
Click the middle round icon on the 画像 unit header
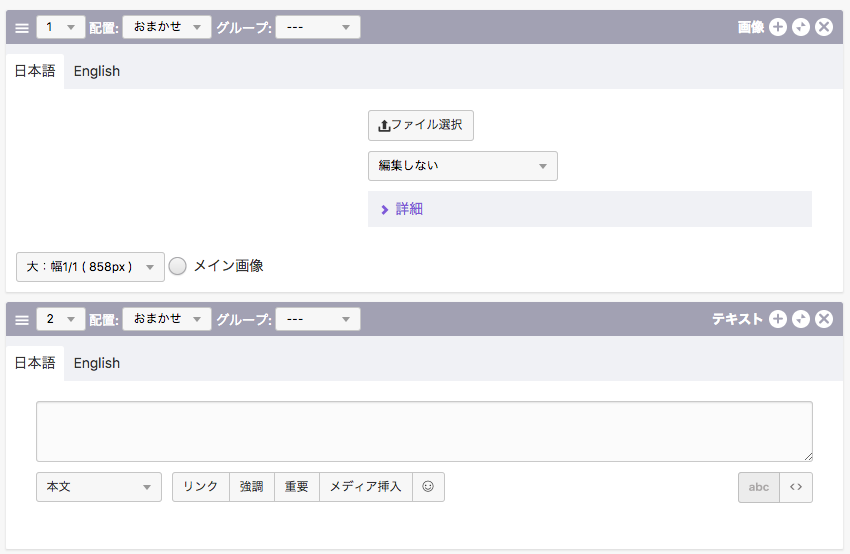[801, 27]
